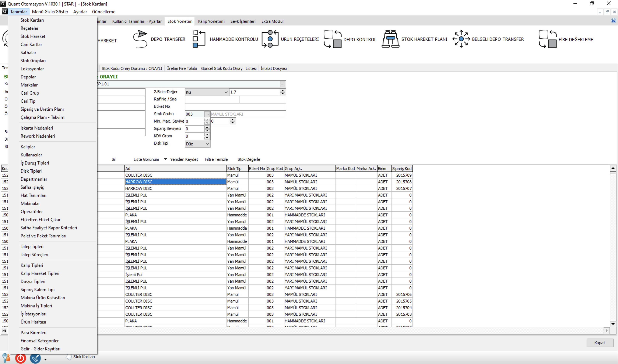This screenshot has width=618, height=364.
Task: Select Reçeteler from Tanımlar menu
Action: coord(29,28)
